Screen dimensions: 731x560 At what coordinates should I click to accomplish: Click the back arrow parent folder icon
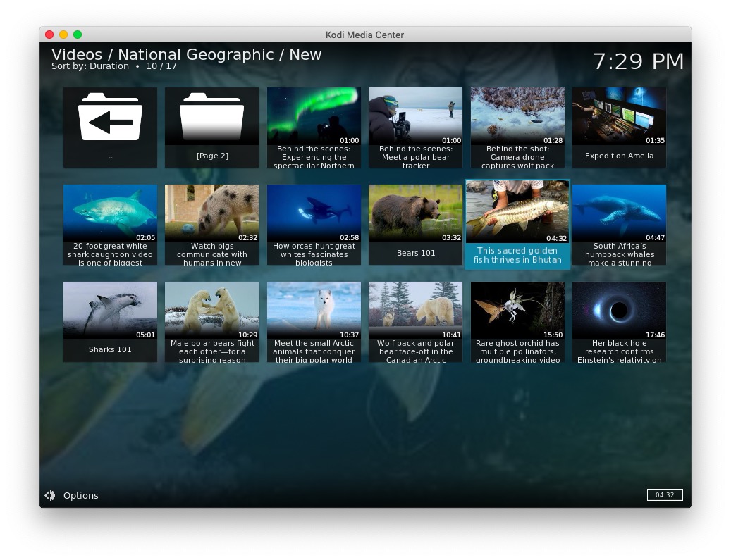click(110, 118)
